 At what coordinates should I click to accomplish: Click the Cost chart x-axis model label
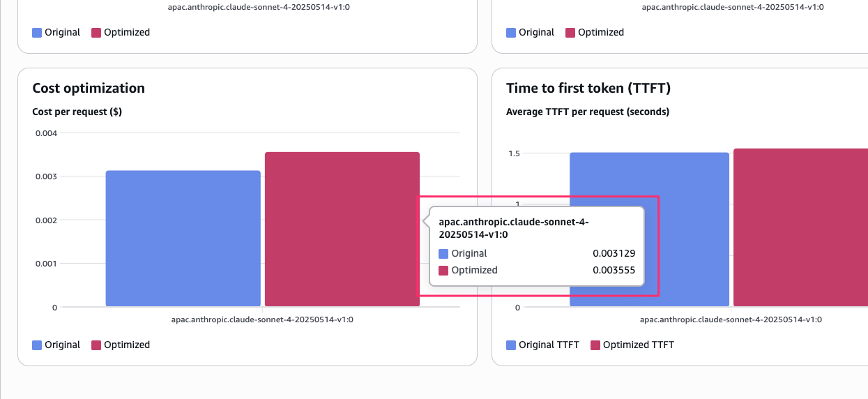[262, 319]
